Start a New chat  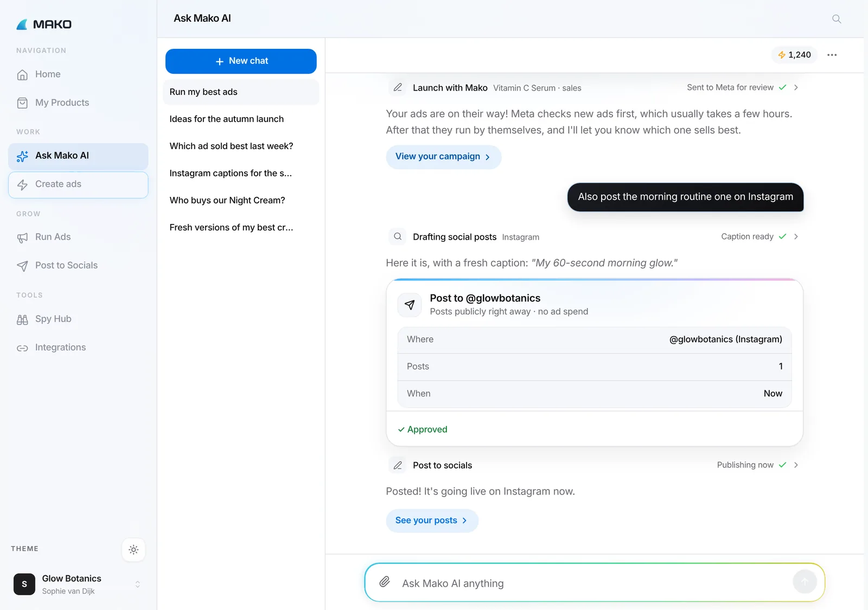click(241, 61)
